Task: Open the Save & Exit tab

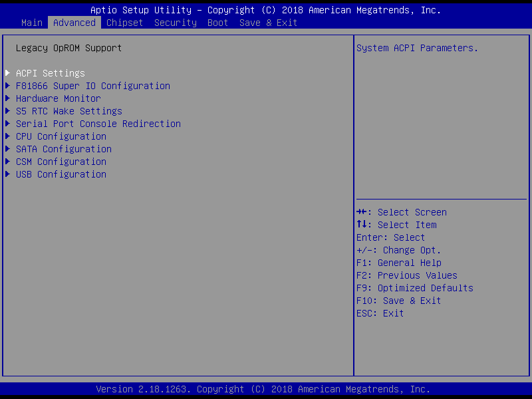Action: [269, 23]
